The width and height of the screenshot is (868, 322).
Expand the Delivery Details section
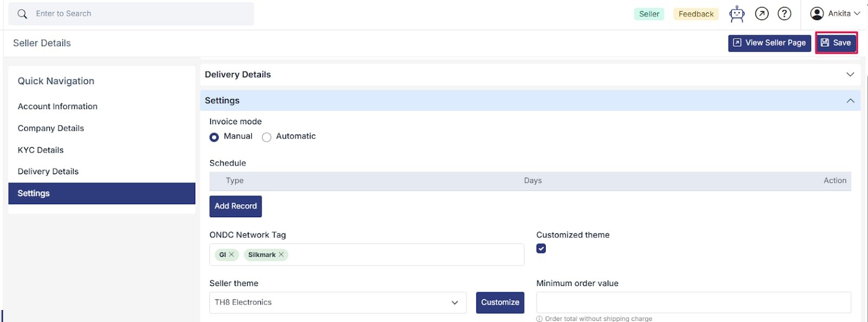point(850,74)
